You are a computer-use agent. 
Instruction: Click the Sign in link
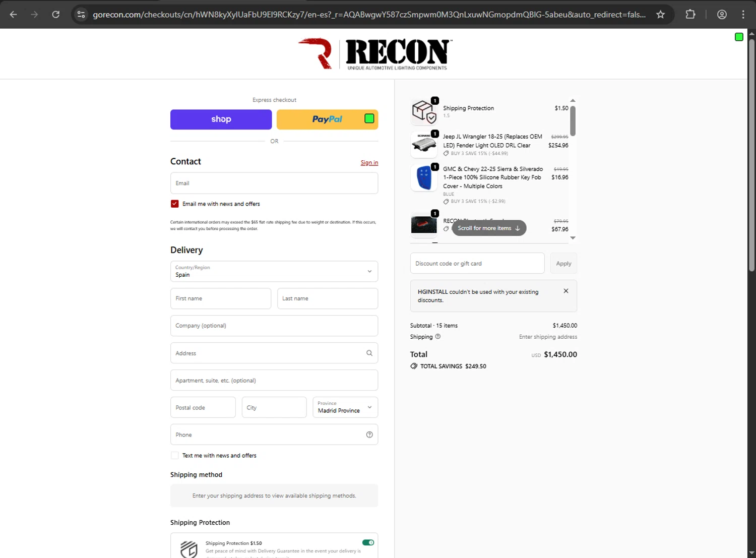pos(369,162)
